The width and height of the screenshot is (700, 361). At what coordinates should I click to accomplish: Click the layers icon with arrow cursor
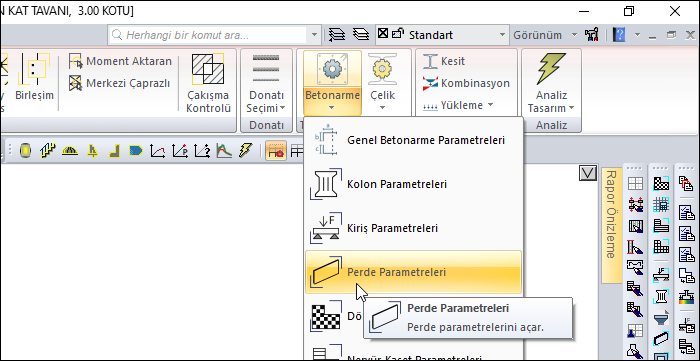tap(338, 34)
